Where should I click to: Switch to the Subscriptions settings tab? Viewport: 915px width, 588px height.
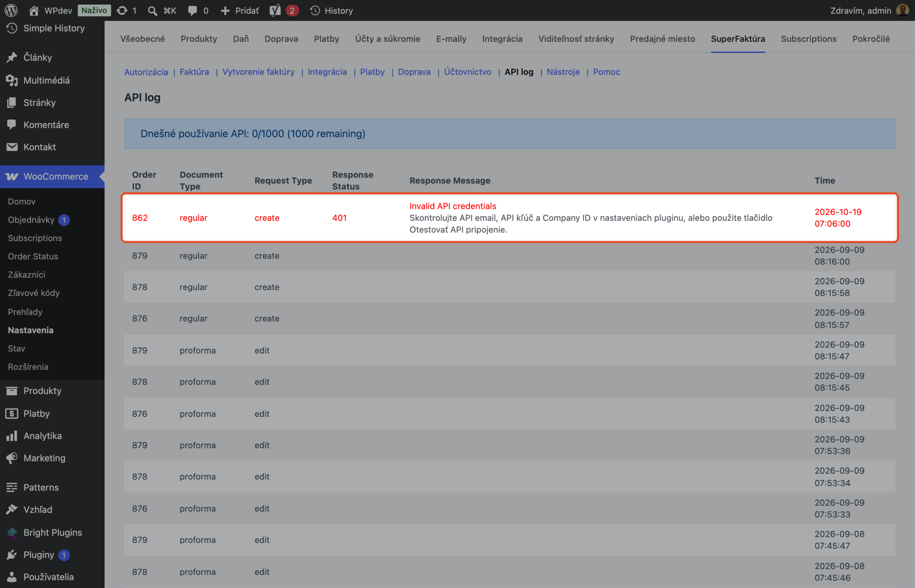tap(808, 39)
